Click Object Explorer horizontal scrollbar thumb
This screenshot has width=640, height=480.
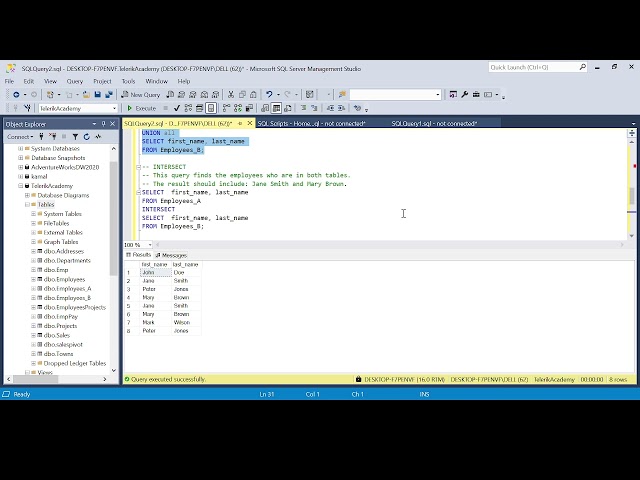36,380
